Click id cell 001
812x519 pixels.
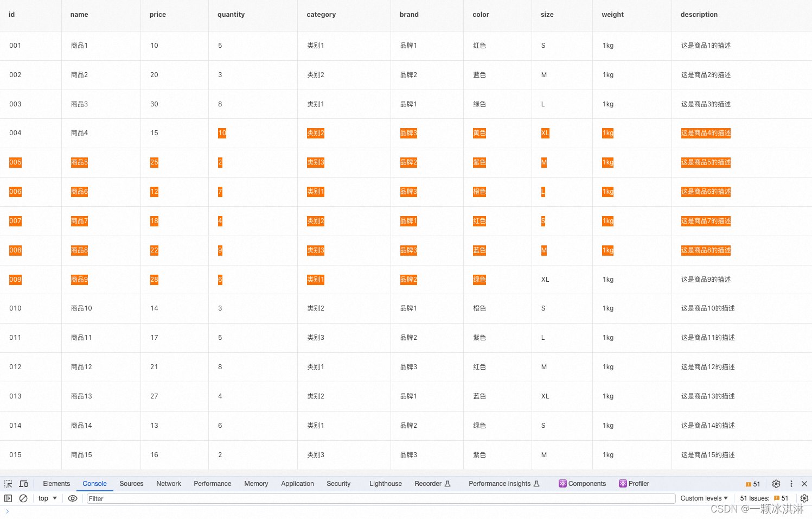(x=15, y=46)
